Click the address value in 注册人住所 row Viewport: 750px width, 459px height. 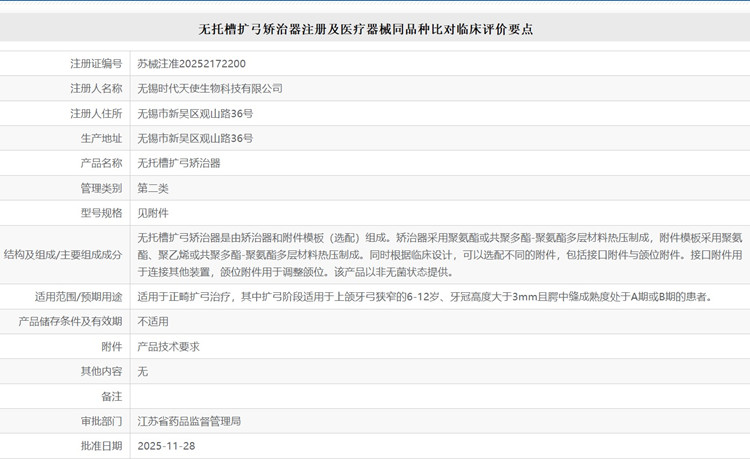point(194,113)
